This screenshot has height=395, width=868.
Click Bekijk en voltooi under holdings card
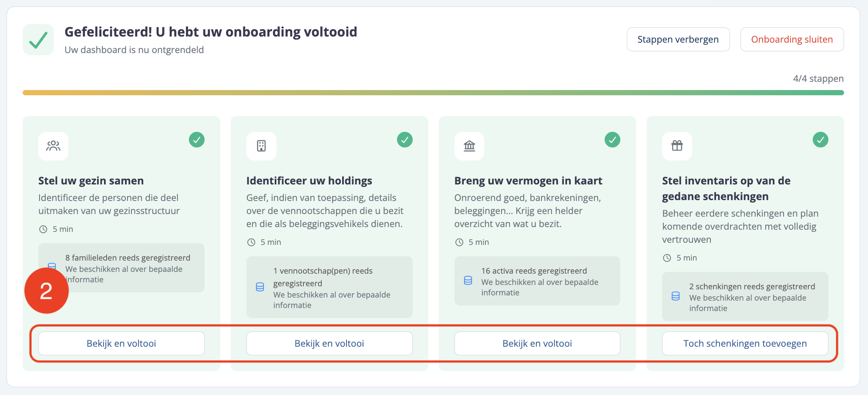click(330, 344)
